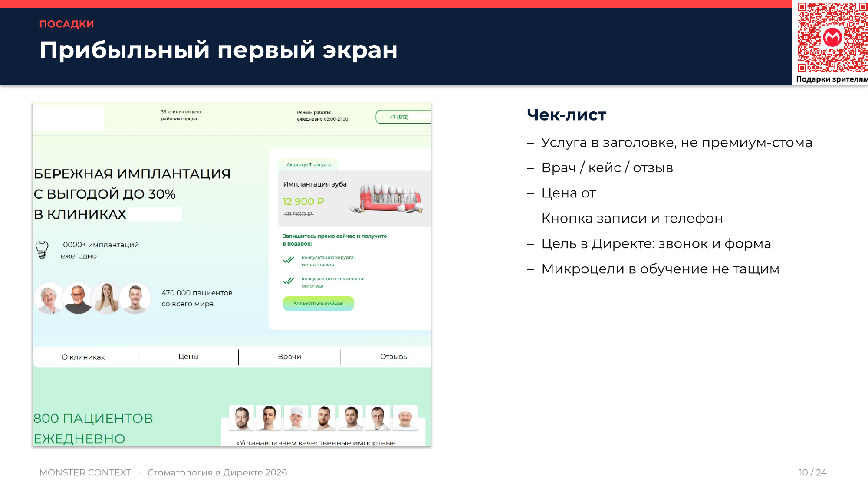Click the price 12 900 ₽
The height and width of the screenshot is (488, 868).
pyautogui.click(x=303, y=202)
